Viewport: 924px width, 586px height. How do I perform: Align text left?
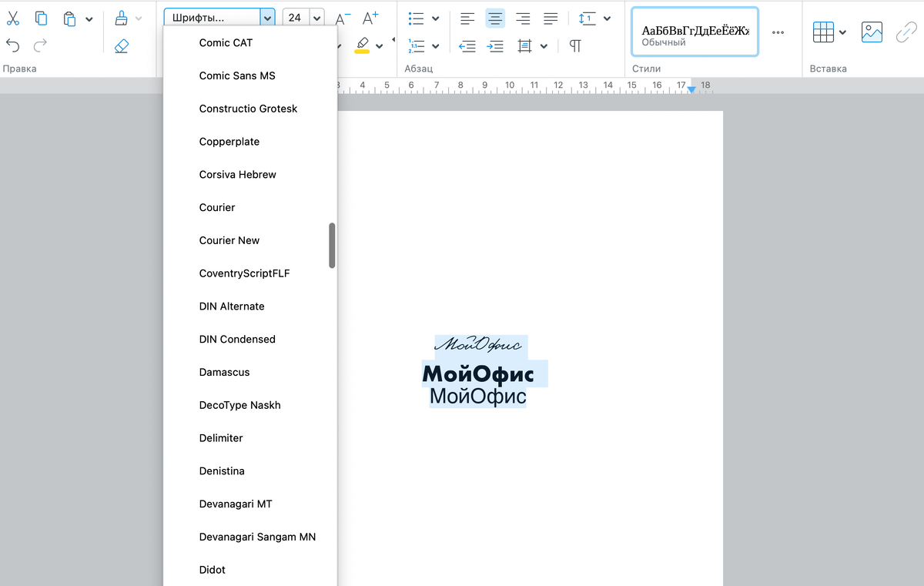(467, 18)
